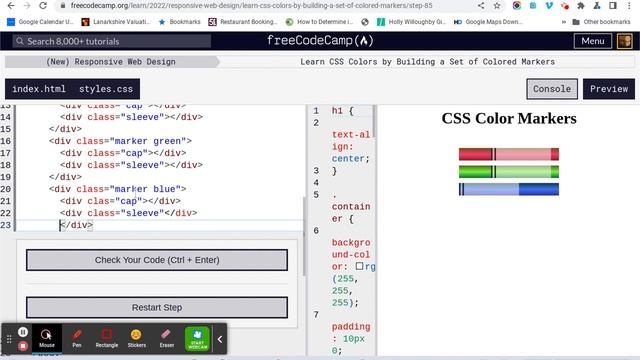Switch to the styles.css tab
Viewport: 640px width, 360px height.
coord(106,89)
